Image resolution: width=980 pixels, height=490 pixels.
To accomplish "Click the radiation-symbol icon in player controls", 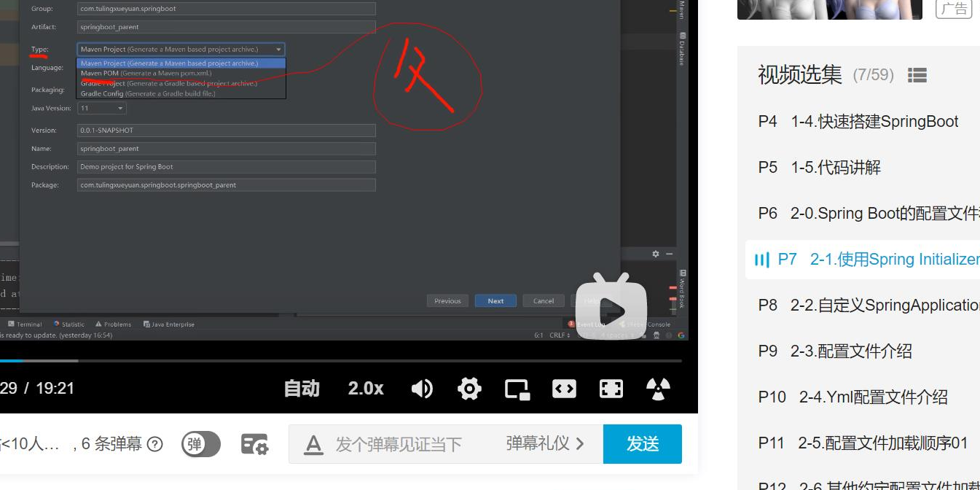I will 659,389.
